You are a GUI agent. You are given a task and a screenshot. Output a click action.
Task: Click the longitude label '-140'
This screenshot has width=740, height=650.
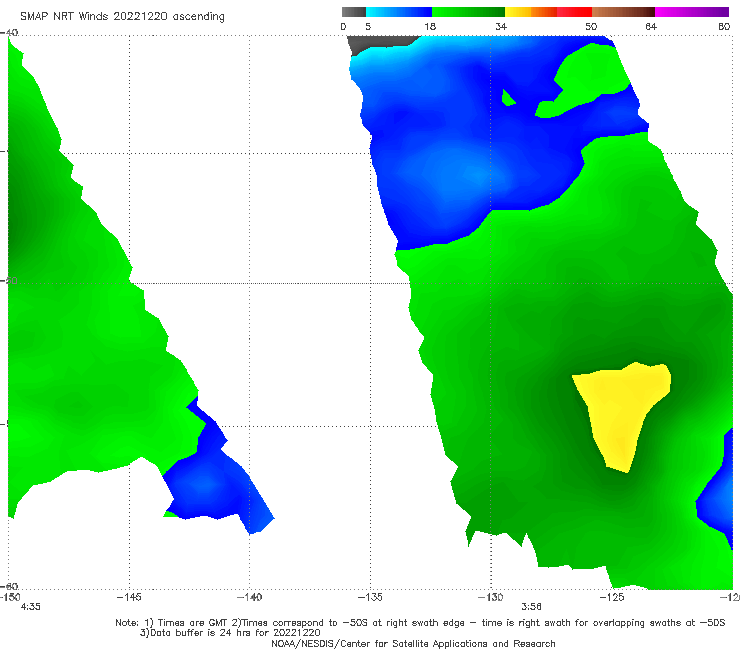249,597
